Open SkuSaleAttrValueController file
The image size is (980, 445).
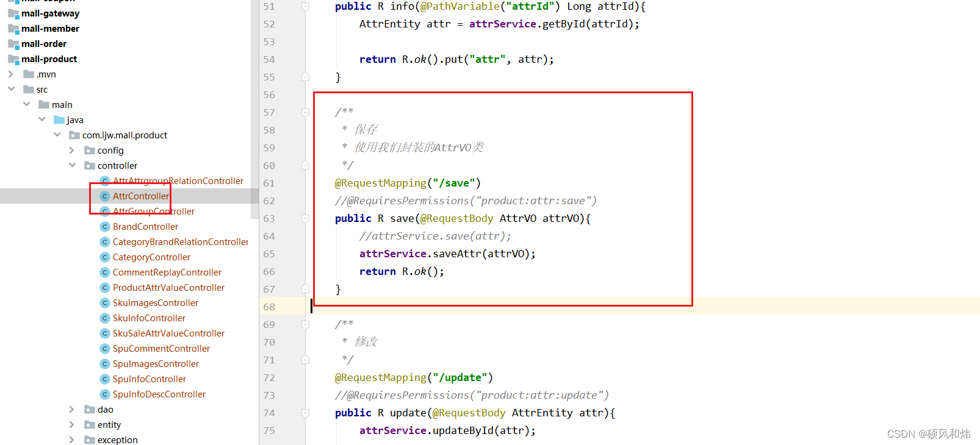click(x=168, y=333)
